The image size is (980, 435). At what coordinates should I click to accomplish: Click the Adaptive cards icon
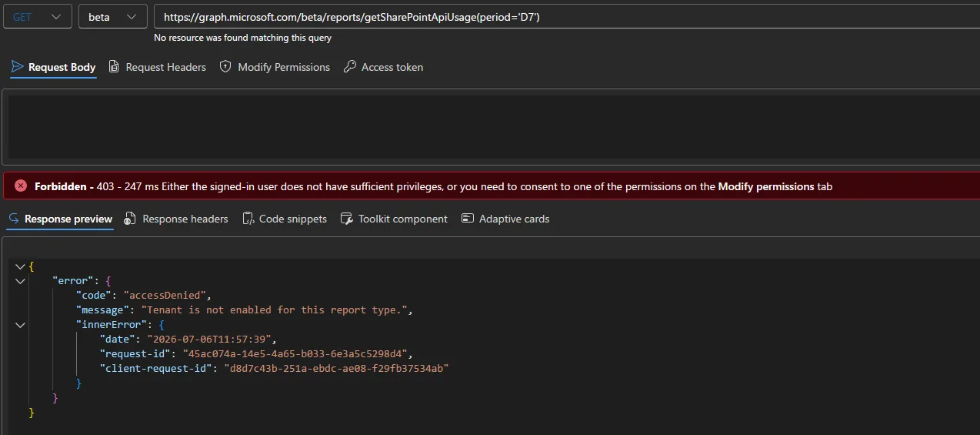click(x=467, y=219)
